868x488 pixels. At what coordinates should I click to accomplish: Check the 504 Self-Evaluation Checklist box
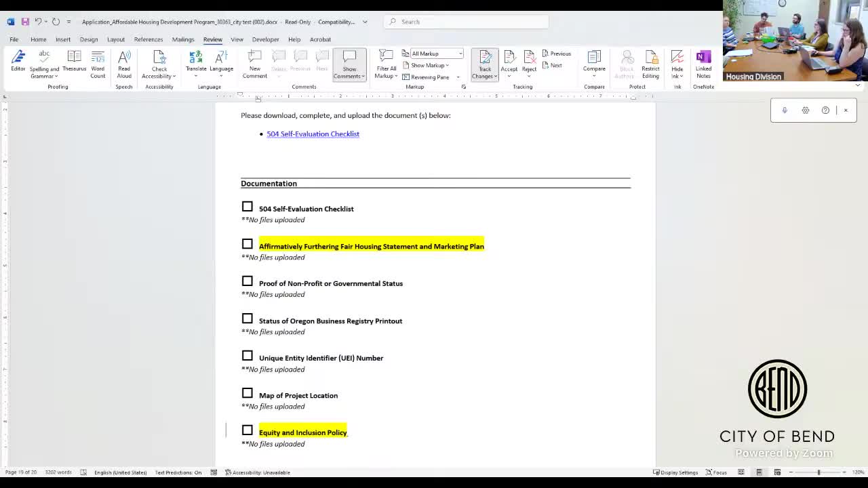point(248,207)
